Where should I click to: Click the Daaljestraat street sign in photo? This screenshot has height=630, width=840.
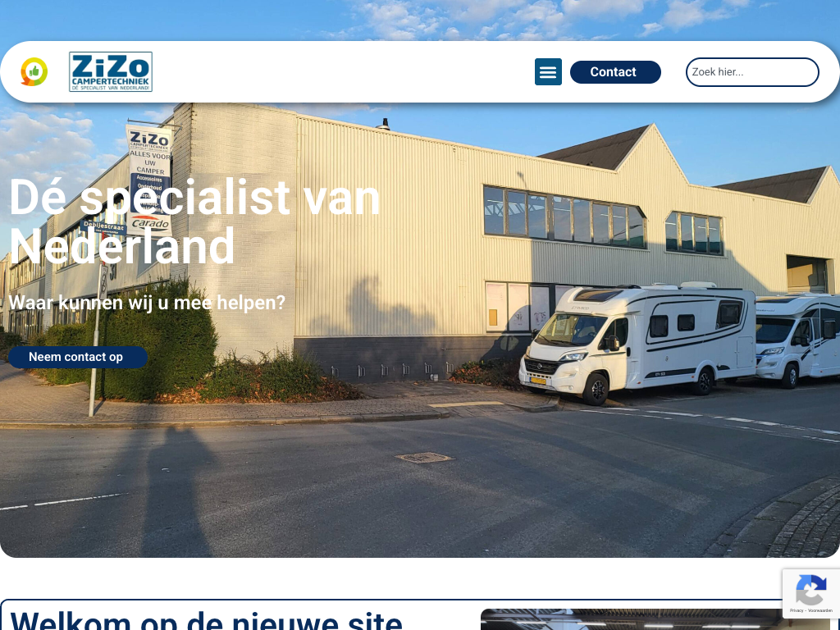point(103,226)
